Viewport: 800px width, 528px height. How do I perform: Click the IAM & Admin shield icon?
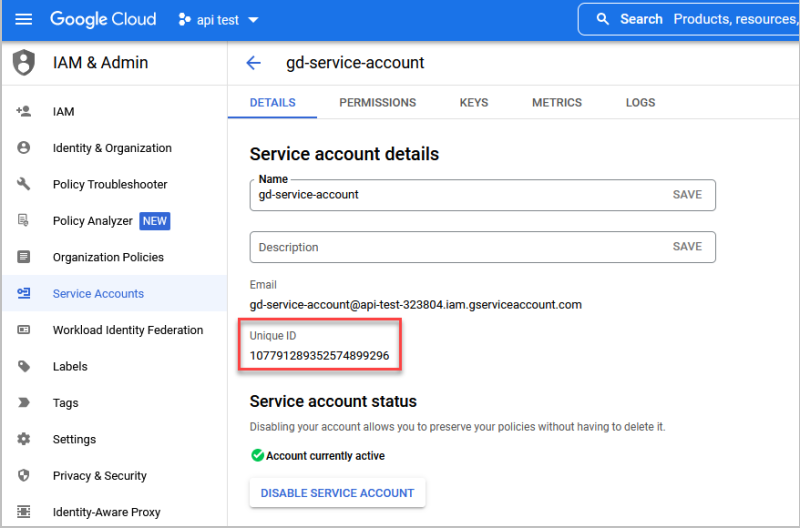coord(23,63)
